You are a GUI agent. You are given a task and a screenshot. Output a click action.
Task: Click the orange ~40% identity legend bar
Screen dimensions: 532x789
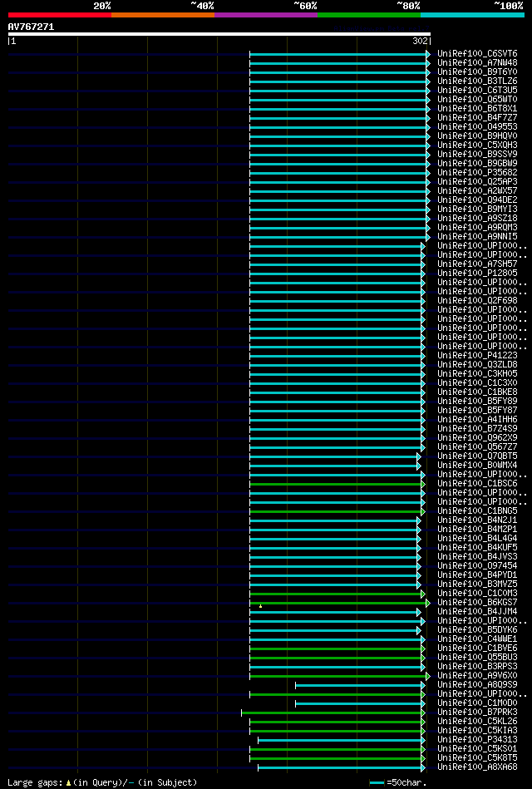pyautogui.click(x=163, y=15)
